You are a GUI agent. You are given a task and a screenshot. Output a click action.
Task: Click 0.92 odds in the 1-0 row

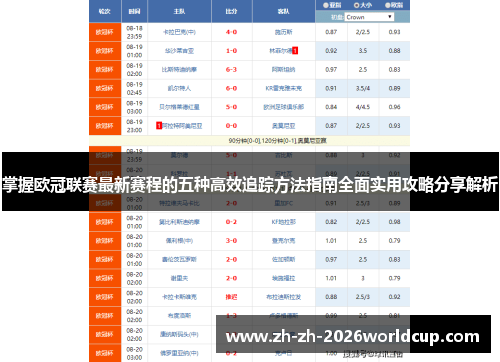click(x=331, y=51)
